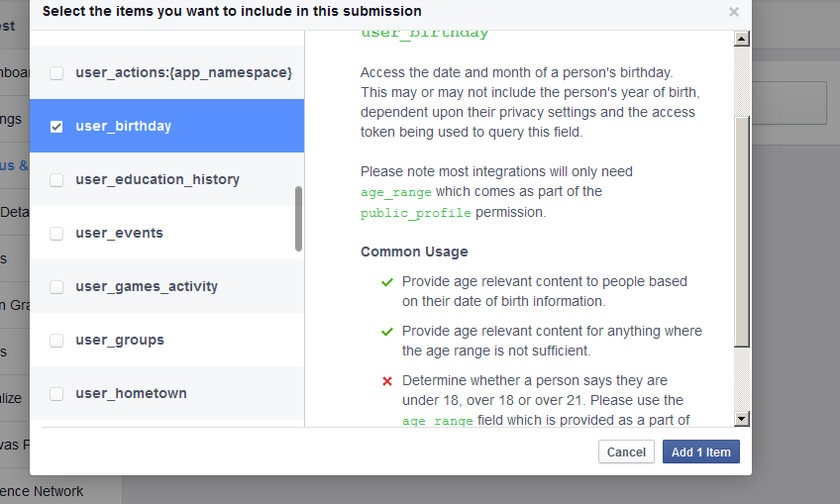Uncheck the user_birthday checkbox

[56, 127]
